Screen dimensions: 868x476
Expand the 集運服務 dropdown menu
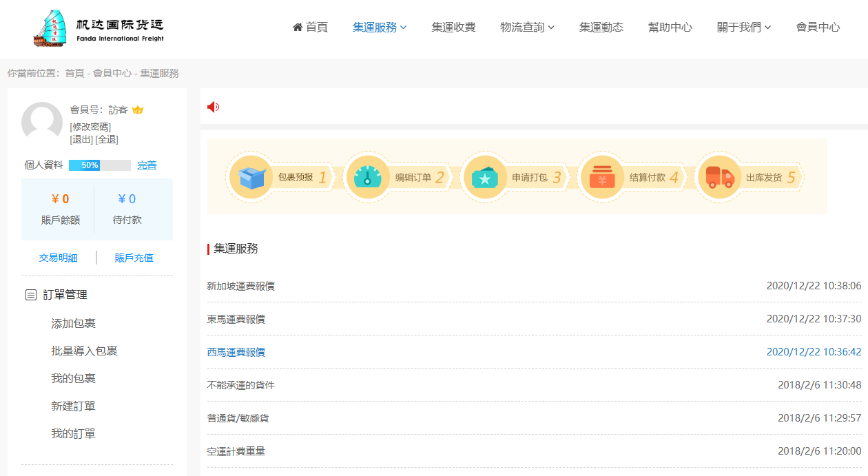click(x=380, y=28)
